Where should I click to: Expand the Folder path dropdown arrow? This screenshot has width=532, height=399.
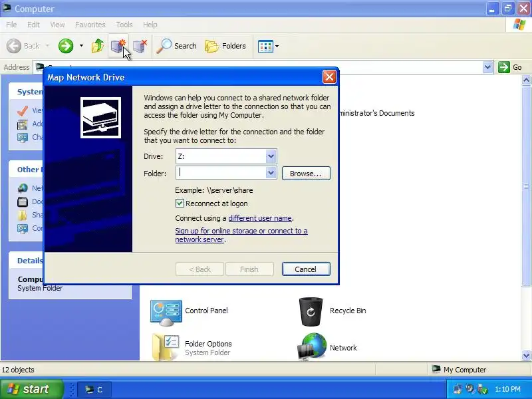click(271, 173)
